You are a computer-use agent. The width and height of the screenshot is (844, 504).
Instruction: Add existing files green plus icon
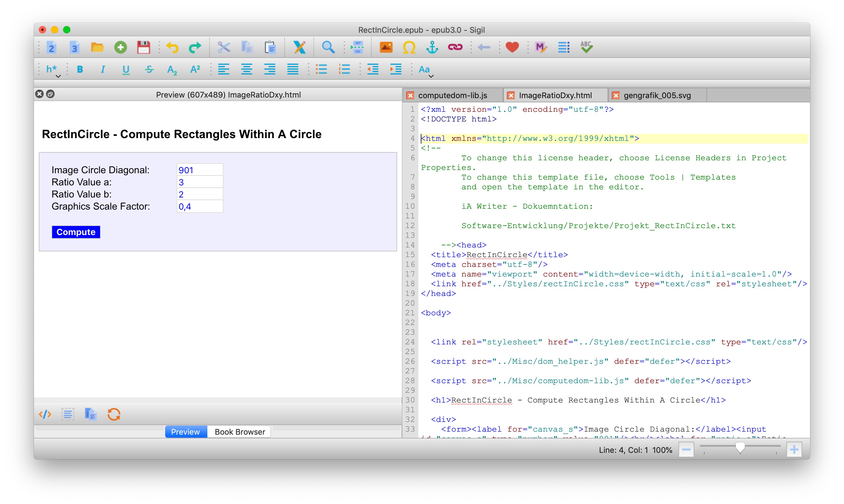pyautogui.click(x=120, y=47)
